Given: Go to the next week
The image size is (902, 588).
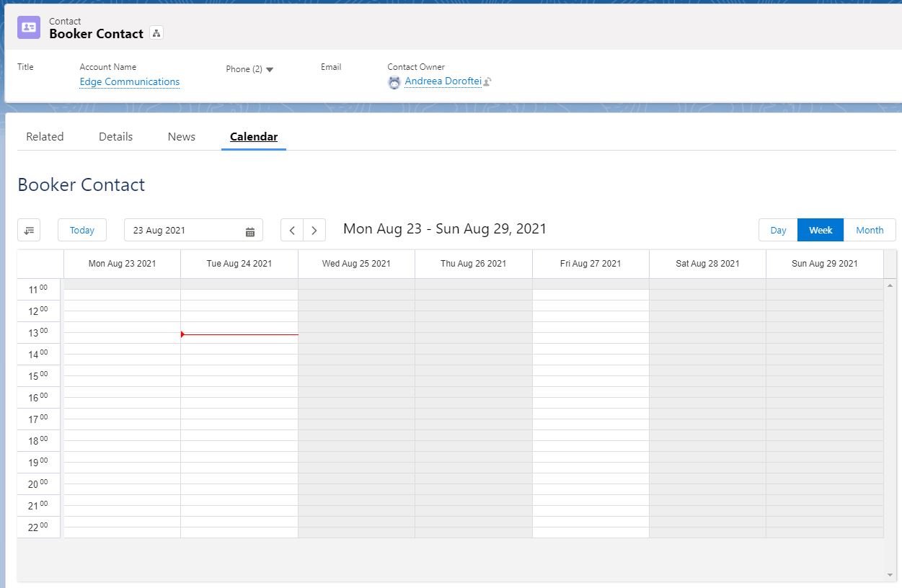Looking at the screenshot, I should 314,231.
